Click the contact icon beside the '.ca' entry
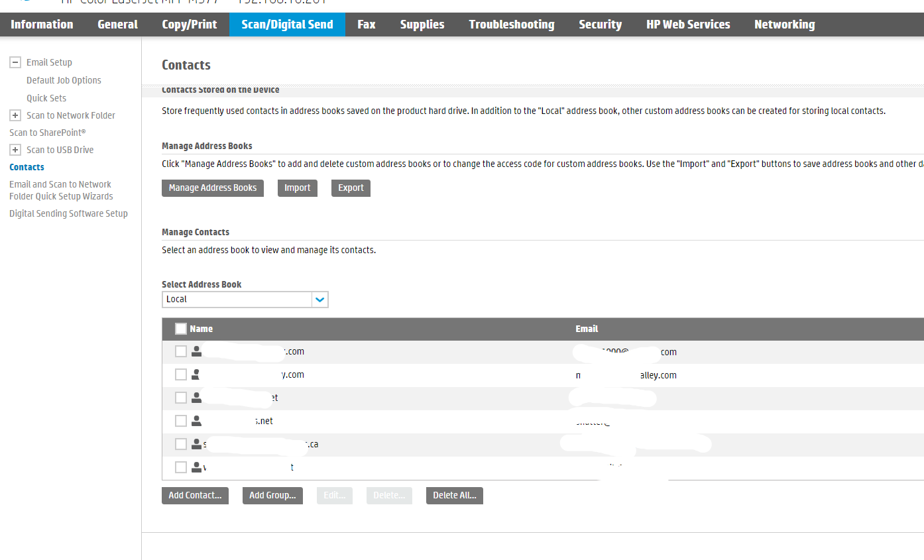924x560 pixels. coord(196,443)
